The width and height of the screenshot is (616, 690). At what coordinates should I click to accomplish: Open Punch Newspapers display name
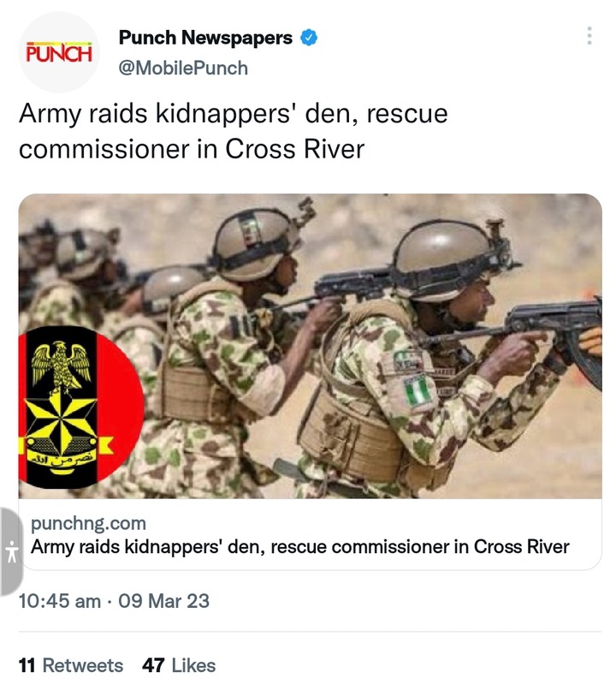(205, 38)
